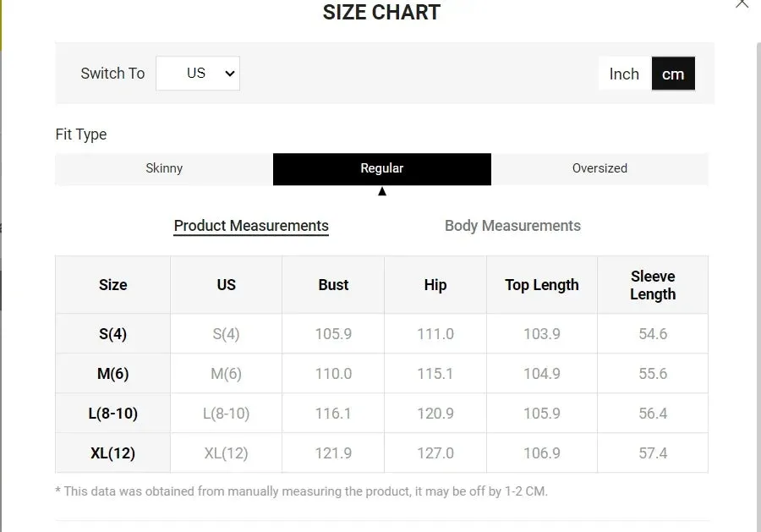Choose Regular fit type
Viewport: 761px width, 532px height.
[x=382, y=168]
